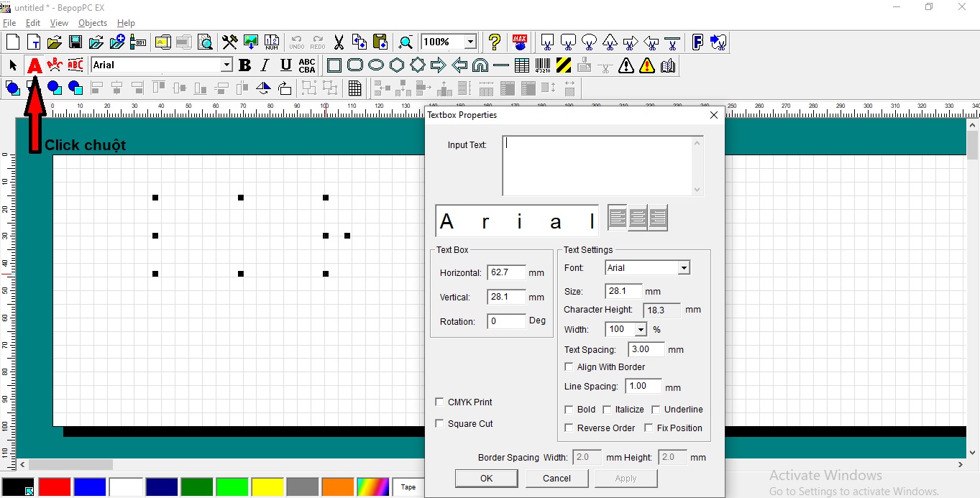Open help with the yellow question mark
The image size is (980, 498).
tap(494, 42)
